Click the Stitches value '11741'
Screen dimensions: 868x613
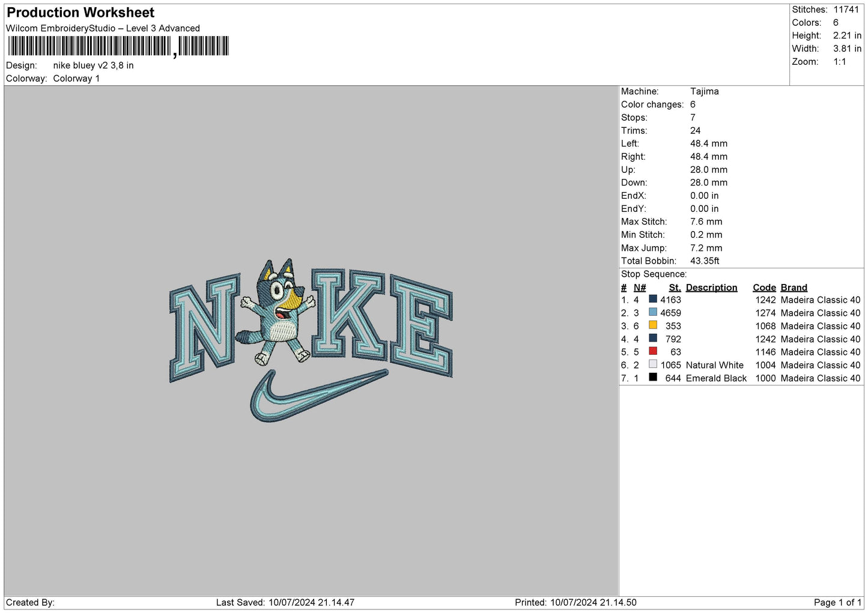(846, 10)
